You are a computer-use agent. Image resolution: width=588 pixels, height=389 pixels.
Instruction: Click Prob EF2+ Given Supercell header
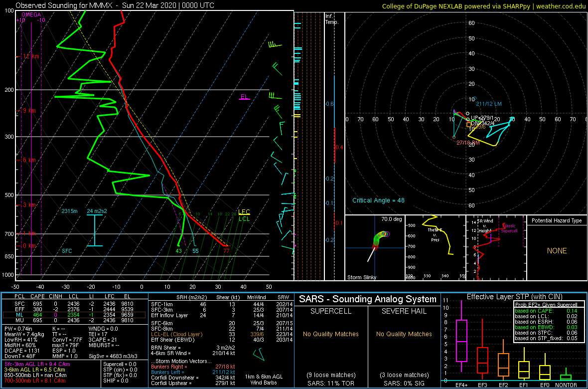click(545, 305)
